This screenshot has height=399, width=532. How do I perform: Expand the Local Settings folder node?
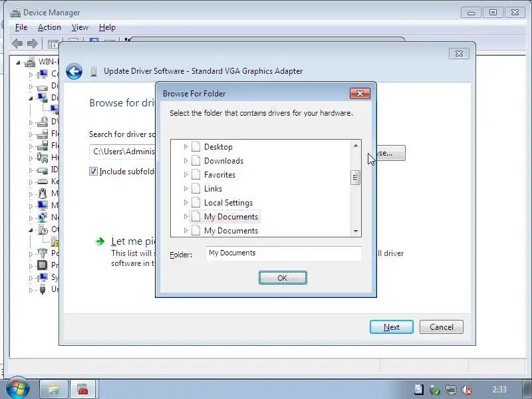pos(186,202)
